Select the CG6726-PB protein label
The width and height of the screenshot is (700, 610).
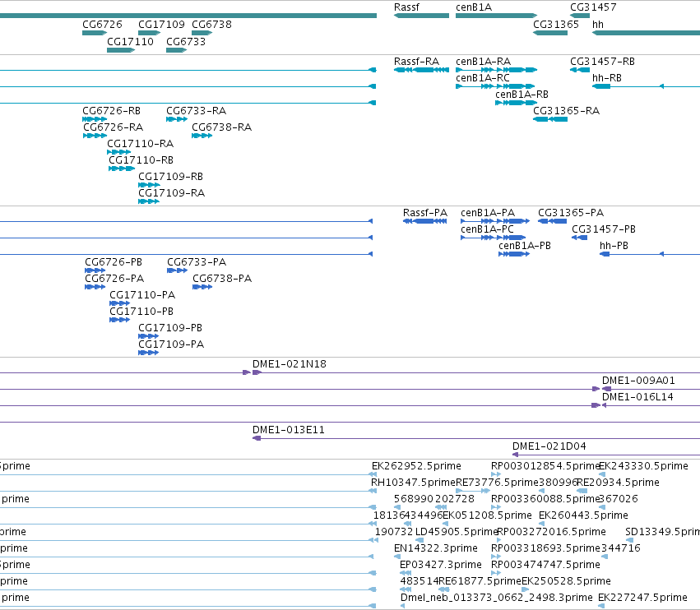click(114, 262)
